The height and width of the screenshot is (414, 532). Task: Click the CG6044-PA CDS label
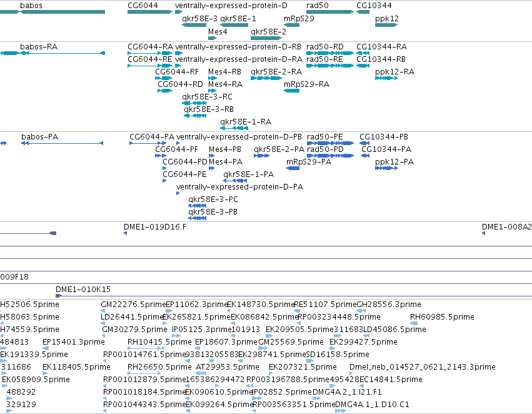152,137
